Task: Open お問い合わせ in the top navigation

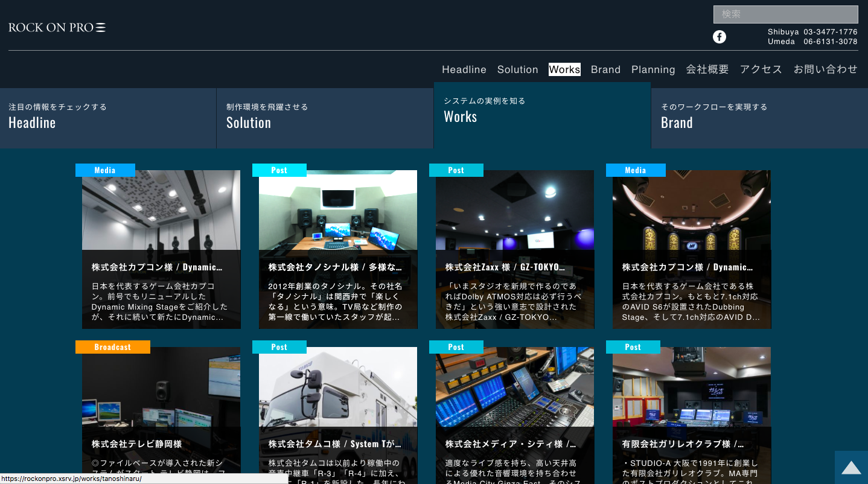Action: pos(825,69)
